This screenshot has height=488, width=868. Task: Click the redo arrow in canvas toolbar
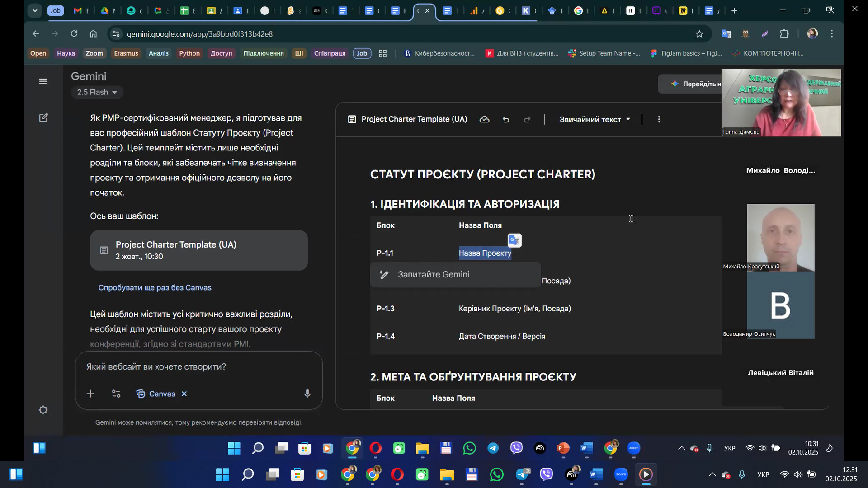527,120
